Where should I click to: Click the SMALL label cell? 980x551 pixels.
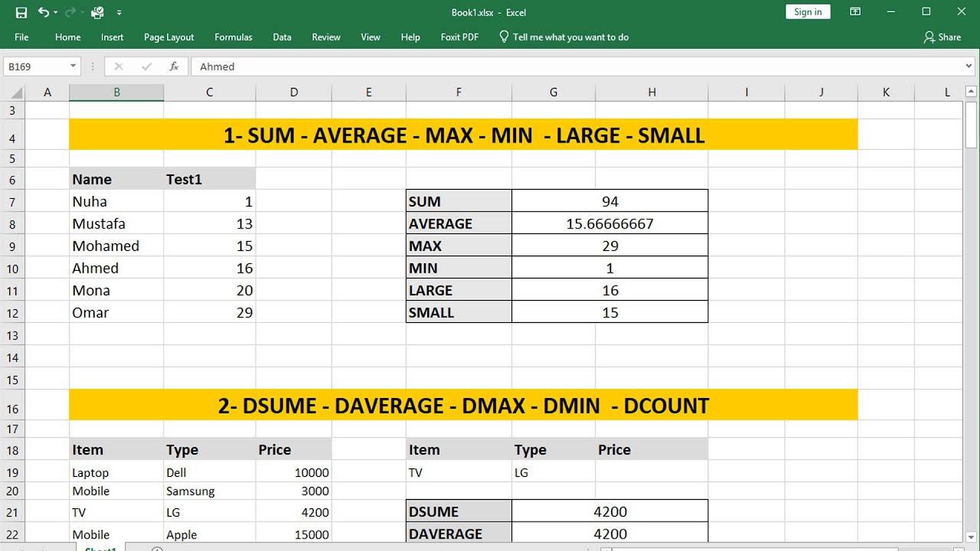point(459,312)
